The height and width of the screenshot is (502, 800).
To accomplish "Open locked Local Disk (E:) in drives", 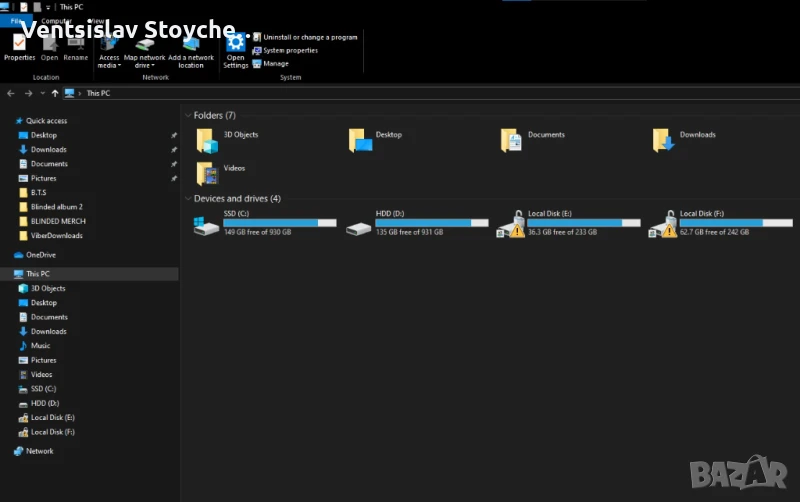I will point(512,225).
